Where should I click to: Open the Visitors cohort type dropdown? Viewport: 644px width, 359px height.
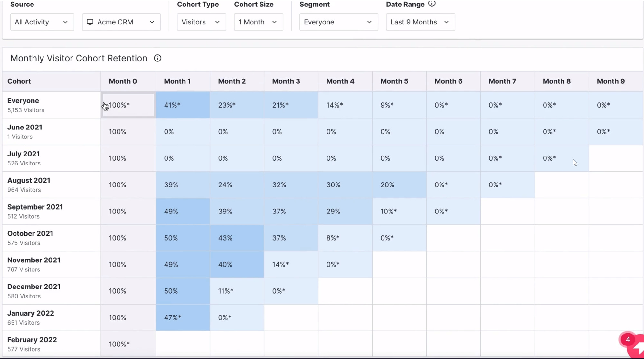[201, 22]
